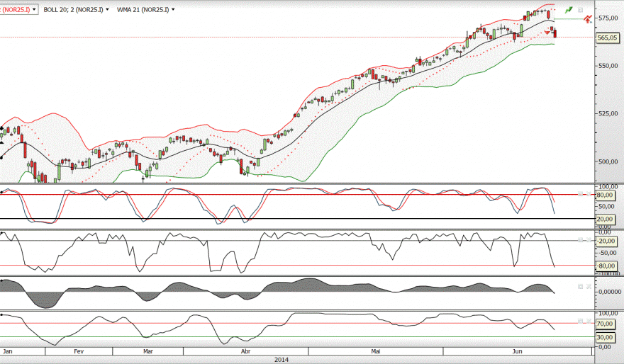Image resolution: width=624 pixels, height=364 pixels.
Task: Click the 80,00 overbought level label
Action: click(604, 195)
